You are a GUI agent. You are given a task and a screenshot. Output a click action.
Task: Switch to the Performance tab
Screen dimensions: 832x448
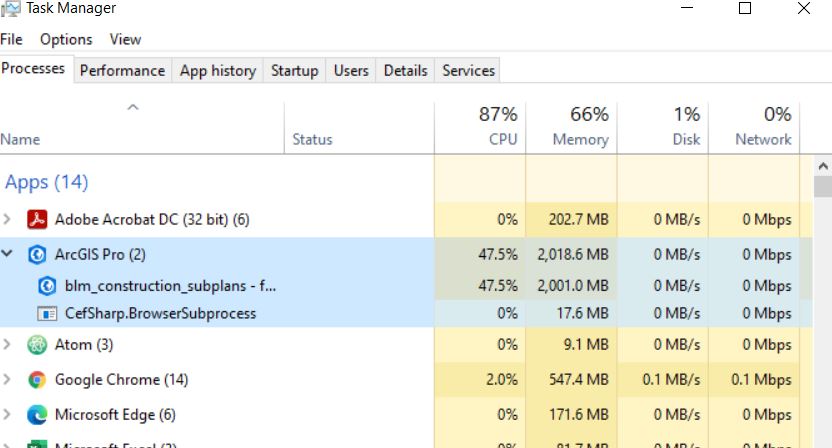click(123, 71)
